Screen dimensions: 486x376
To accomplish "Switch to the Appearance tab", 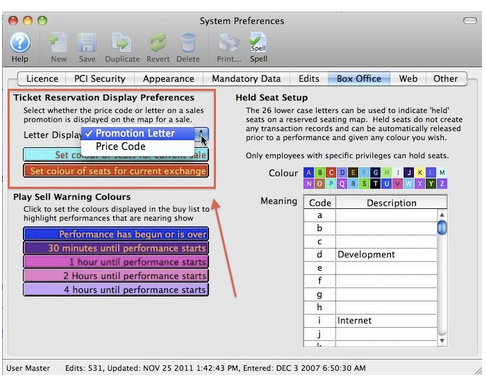I will (168, 79).
